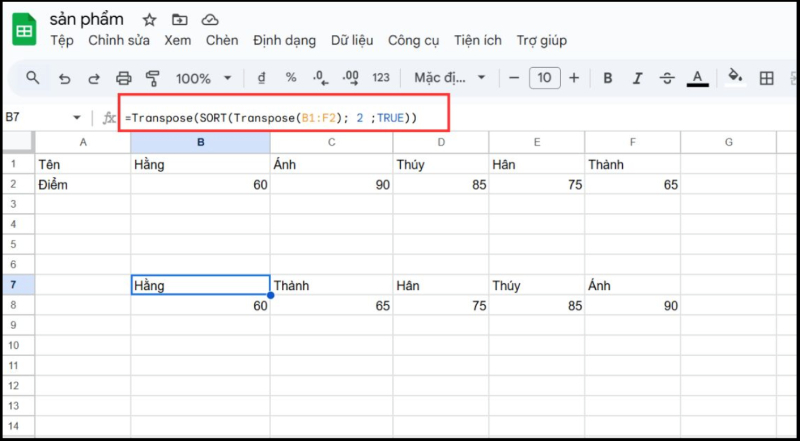Undo the last action

click(x=64, y=78)
